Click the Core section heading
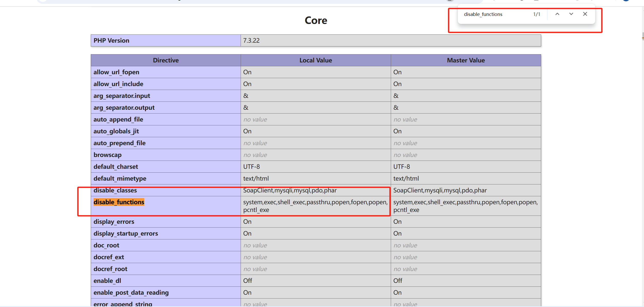 (316, 21)
